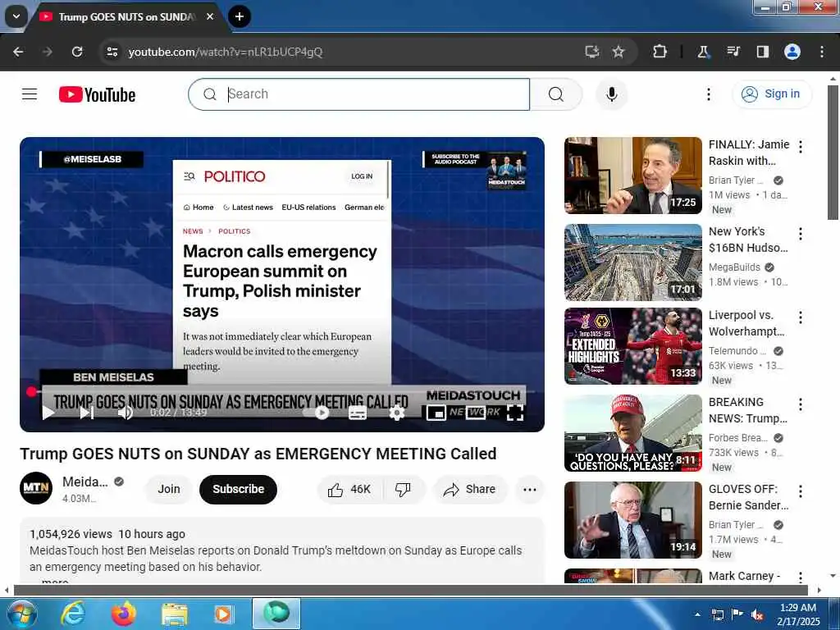Open browser profile avatar
The height and width of the screenshot is (630, 840).
(792, 52)
